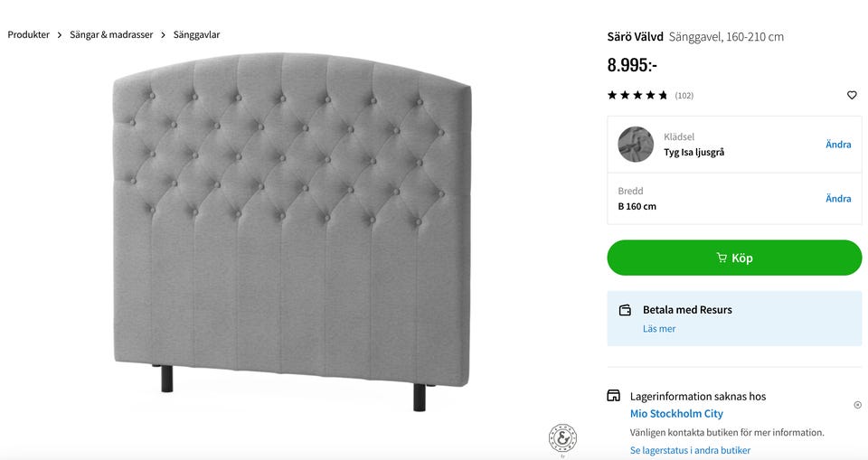The height and width of the screenshot is (460, 868).
Task: Change the Klädsel fabric option
Action: point(838,145)
